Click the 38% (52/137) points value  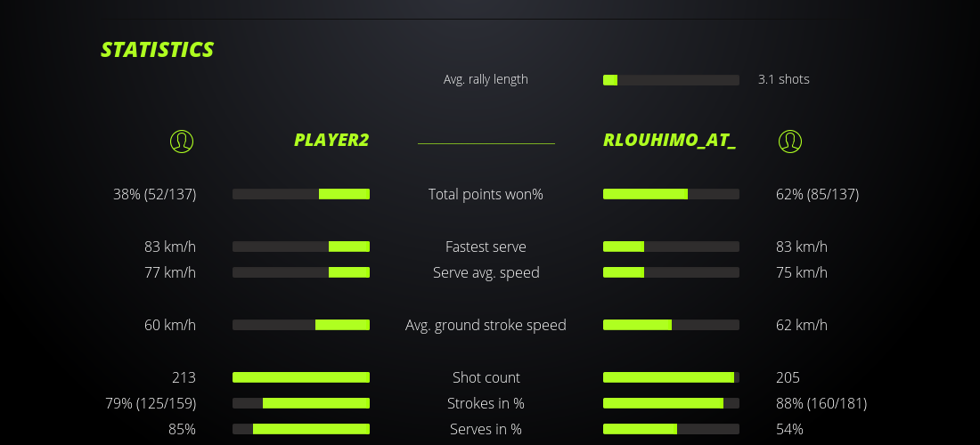pos(155,194)
